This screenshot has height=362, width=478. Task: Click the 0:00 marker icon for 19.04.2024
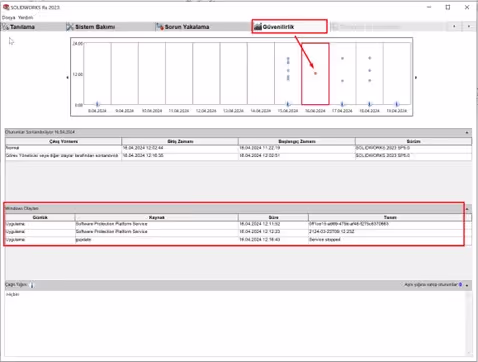[397, 104]
